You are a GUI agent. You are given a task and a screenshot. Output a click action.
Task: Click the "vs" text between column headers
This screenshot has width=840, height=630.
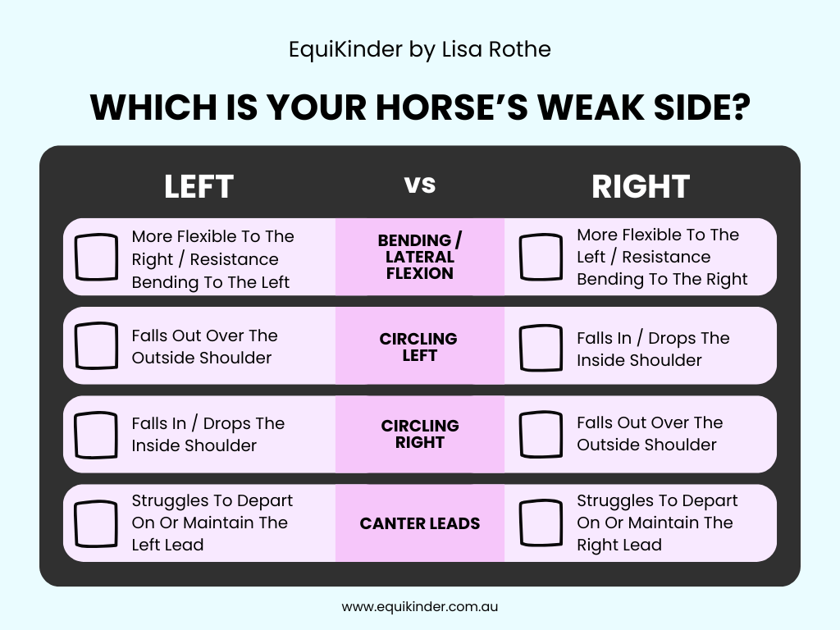pyautogui.click(x=420, y=185)
